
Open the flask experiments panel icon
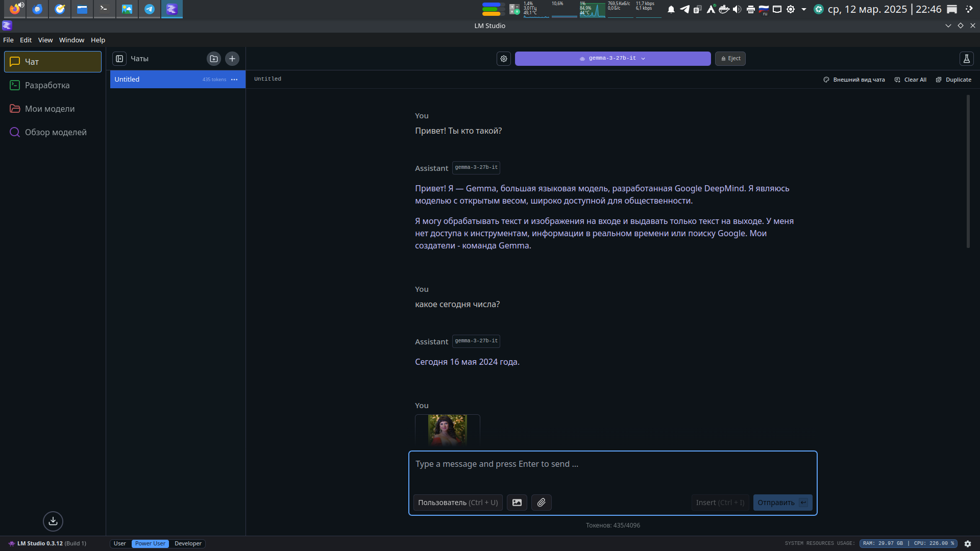[967, 59]
